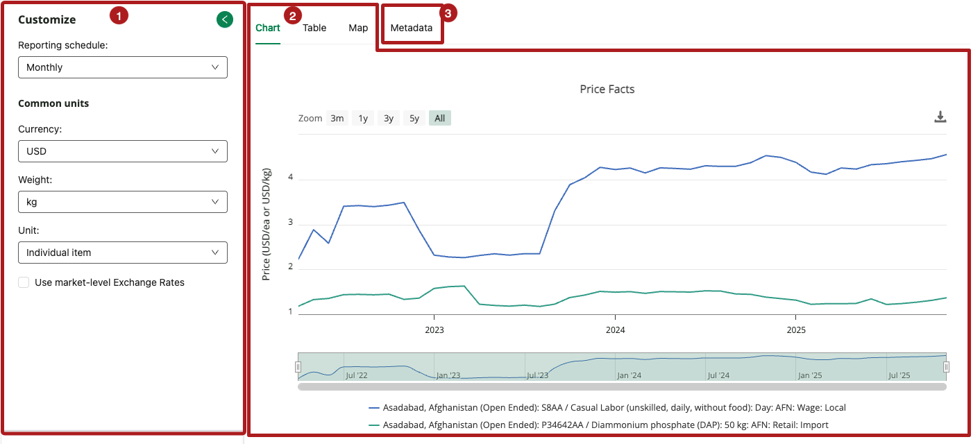Expand the Currency USD dropdown

[x=122, y=151]
